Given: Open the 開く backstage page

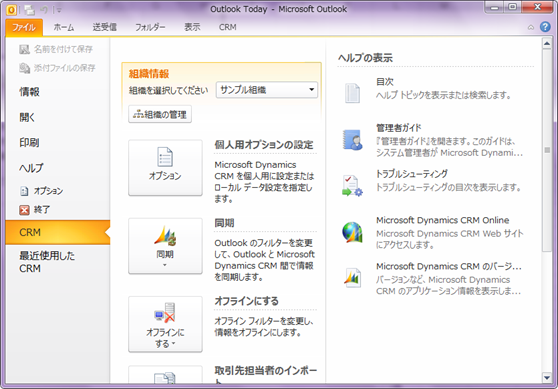Looking at the screenshot, I should tap(27, 117).
